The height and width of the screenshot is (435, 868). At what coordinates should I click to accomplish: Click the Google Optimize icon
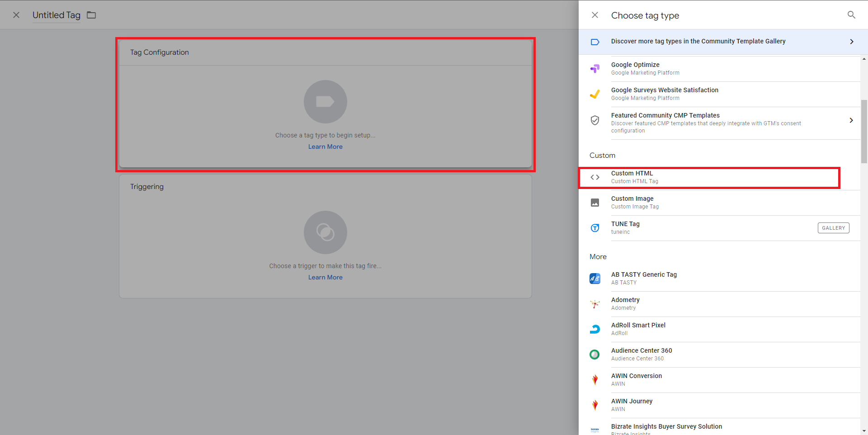tap(595, 69)
